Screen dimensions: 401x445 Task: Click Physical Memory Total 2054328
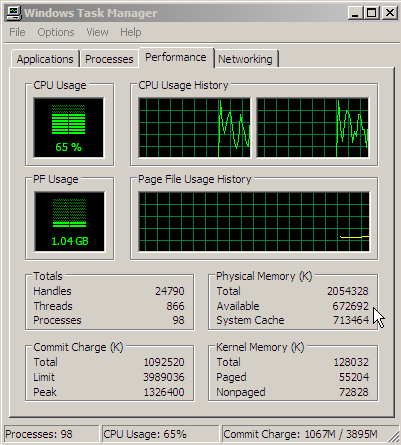click(348, 291)
